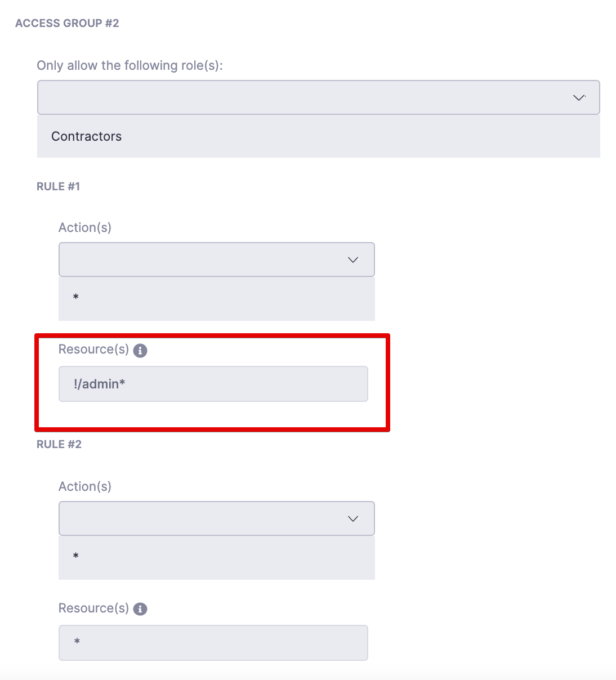Focus Rule #2 Resource(s) input field

tap(213, 642)
